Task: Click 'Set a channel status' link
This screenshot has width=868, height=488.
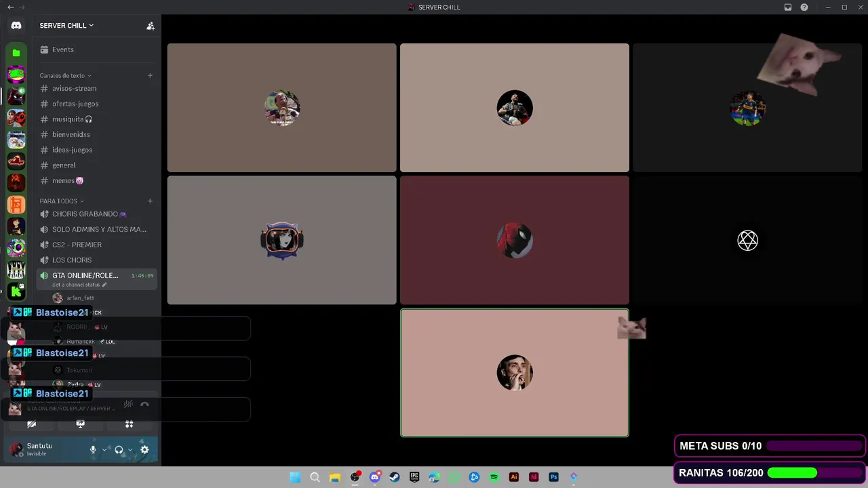Action: [76, 285]
